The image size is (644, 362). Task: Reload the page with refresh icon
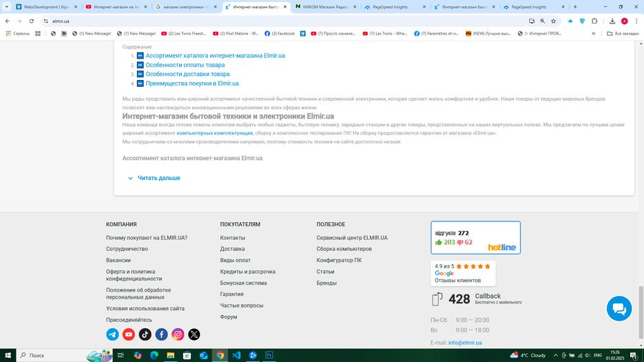[x=31, y=21]
